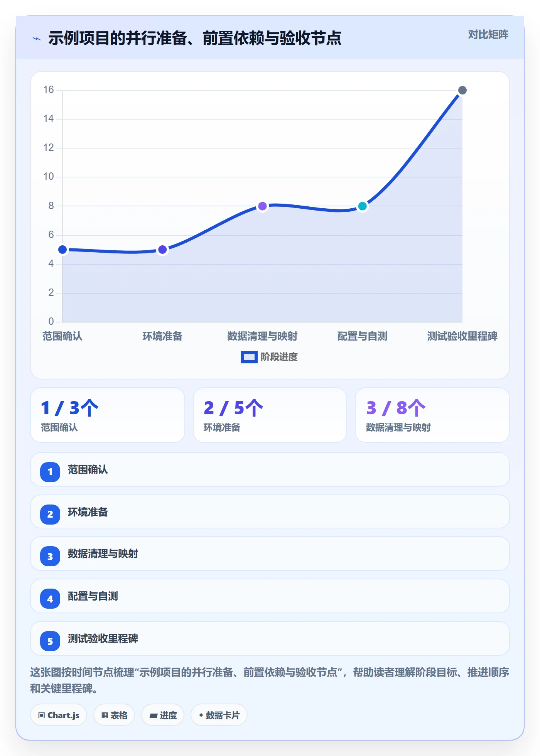Click the 2 / 5个 stat value
The image size is (540, 756).
click(233, 408)
